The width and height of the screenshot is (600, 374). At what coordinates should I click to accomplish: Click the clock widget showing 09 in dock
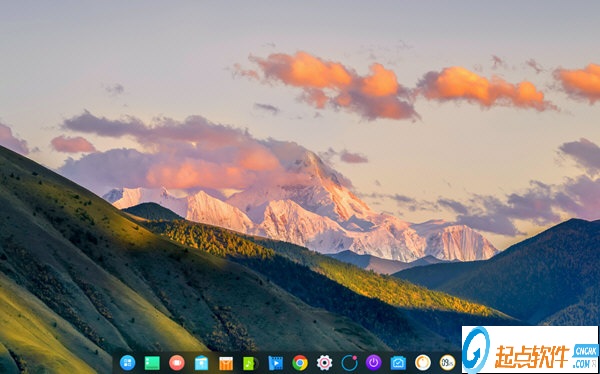[x=447, y=363]
